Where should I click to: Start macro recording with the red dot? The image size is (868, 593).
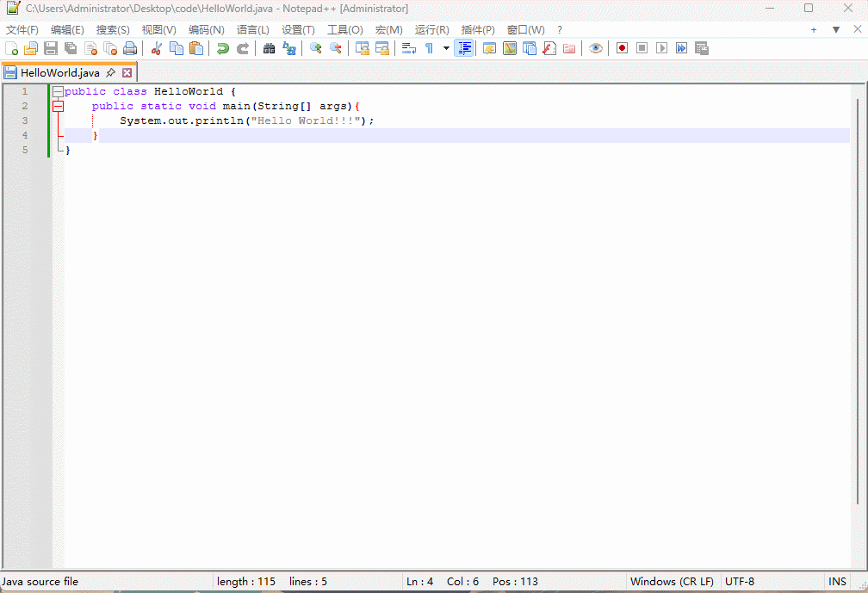click(x=622, y=48)
